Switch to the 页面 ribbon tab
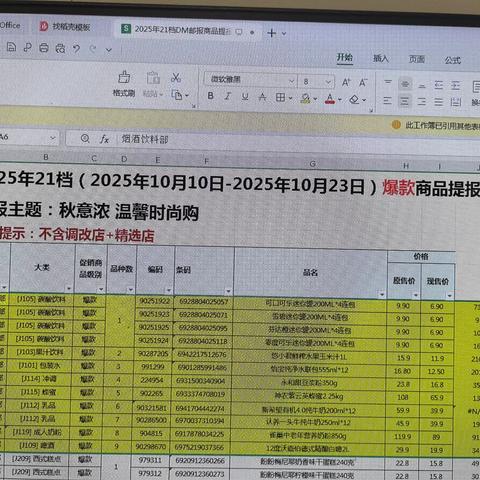 click(417, 59)
